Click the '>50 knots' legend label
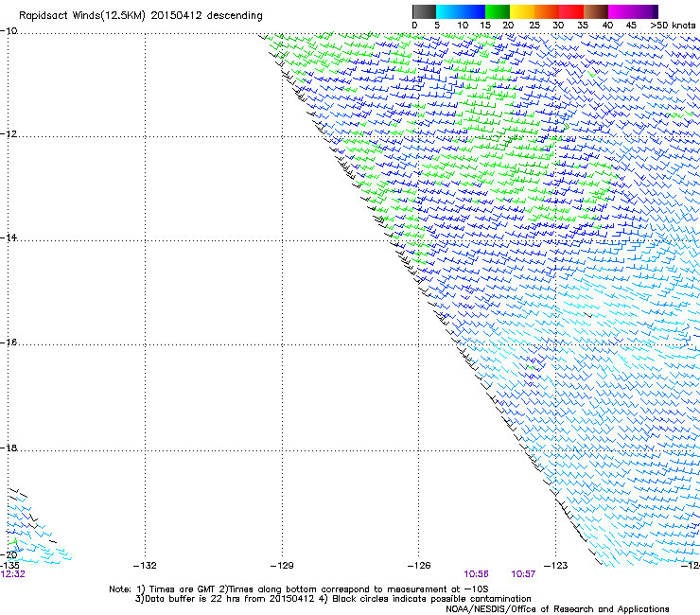 tap(673, 26)
